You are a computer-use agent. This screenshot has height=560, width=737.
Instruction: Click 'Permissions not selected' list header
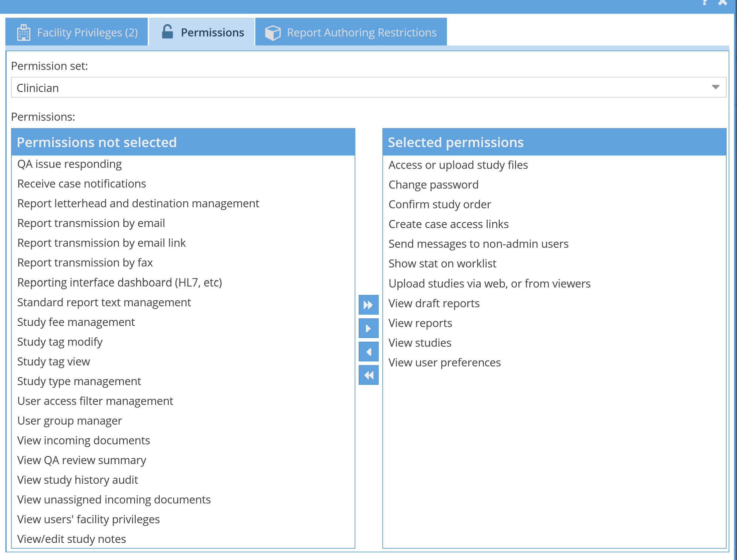183,142
